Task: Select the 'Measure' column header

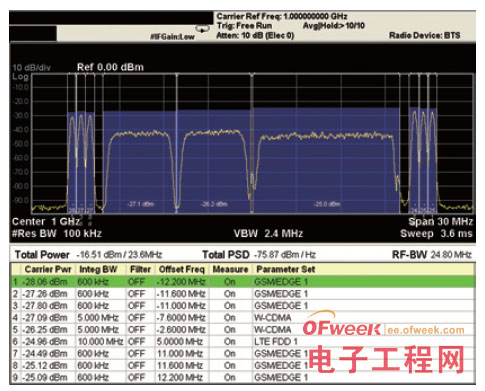Action: pos(230,269)
